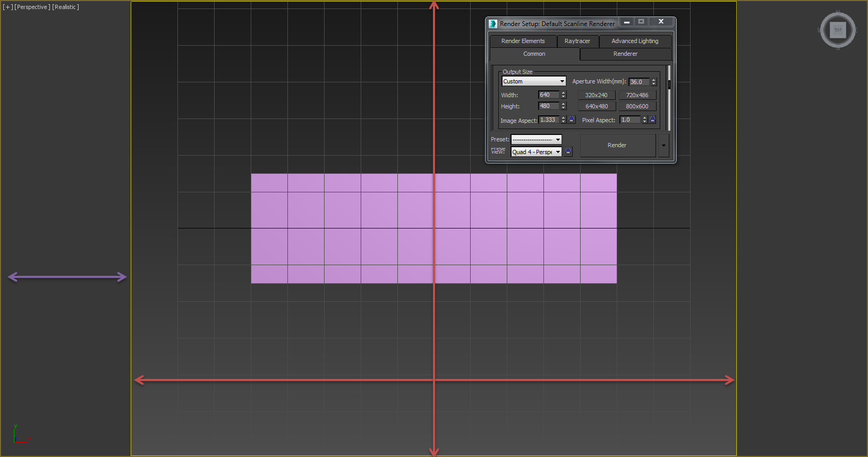868x457 pixels.
Task: Open the viewport [+] general menu
Action: (8, 7)
